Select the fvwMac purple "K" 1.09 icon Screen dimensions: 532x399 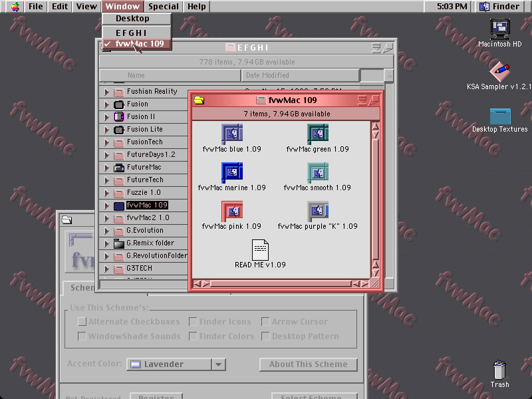click(318, 211)
